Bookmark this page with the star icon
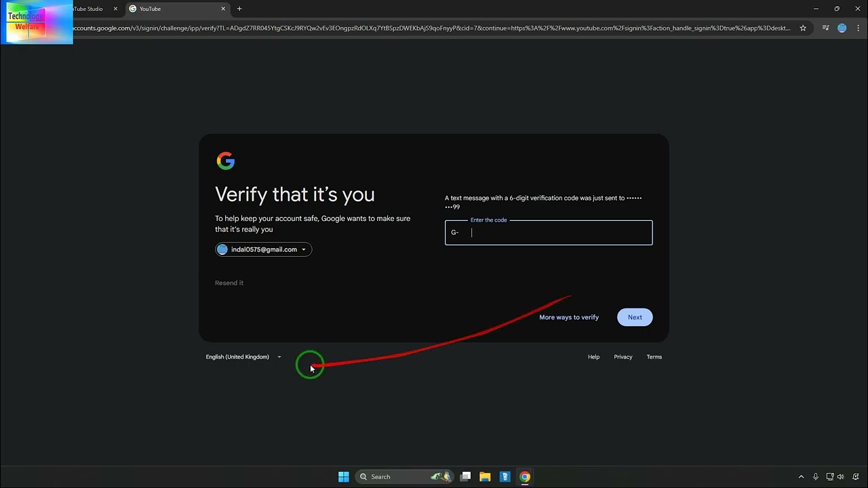This screenshot has height=488, width=868. pos(803,28)
